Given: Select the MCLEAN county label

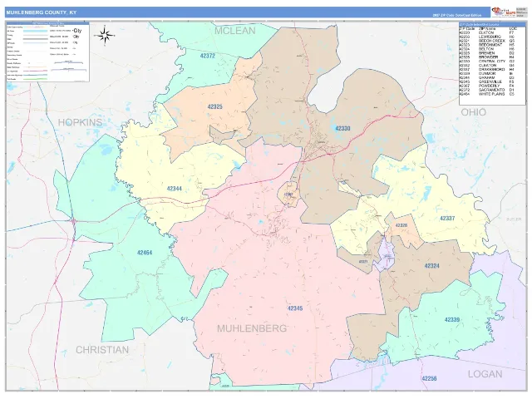Looking at the screenshot, I should (235, 31).
